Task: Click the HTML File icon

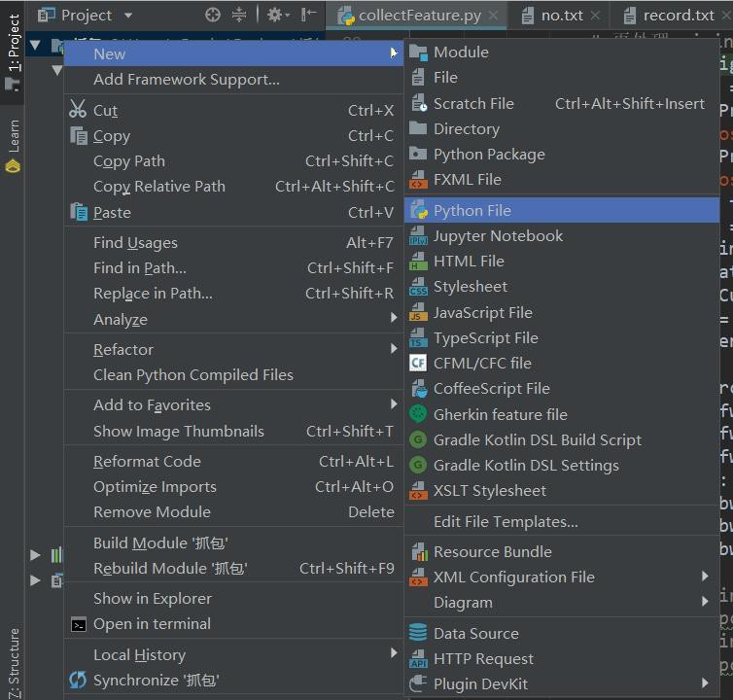Action: 418,262
